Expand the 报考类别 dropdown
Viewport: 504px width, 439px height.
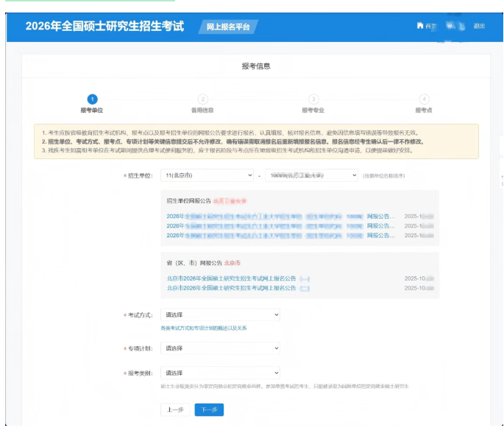221,373
